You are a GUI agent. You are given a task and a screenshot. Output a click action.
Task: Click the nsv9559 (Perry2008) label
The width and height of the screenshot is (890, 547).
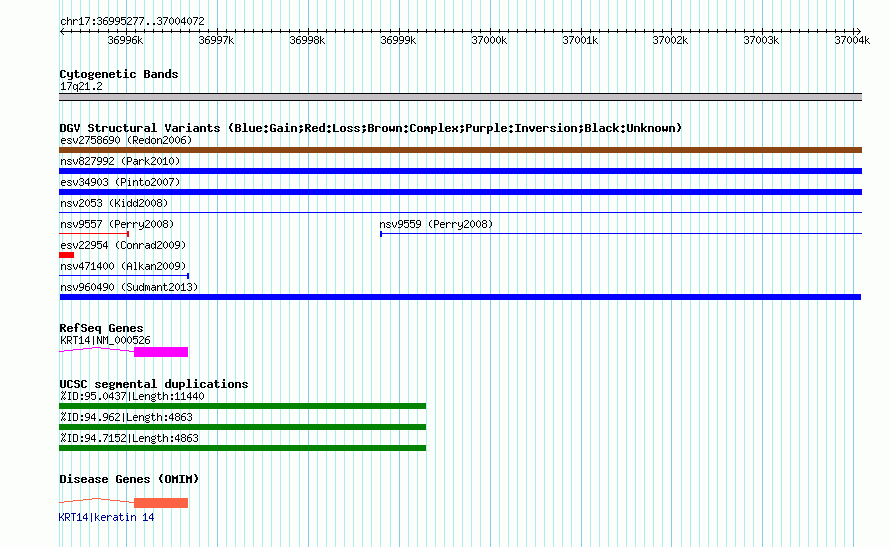tap(436, 224)
